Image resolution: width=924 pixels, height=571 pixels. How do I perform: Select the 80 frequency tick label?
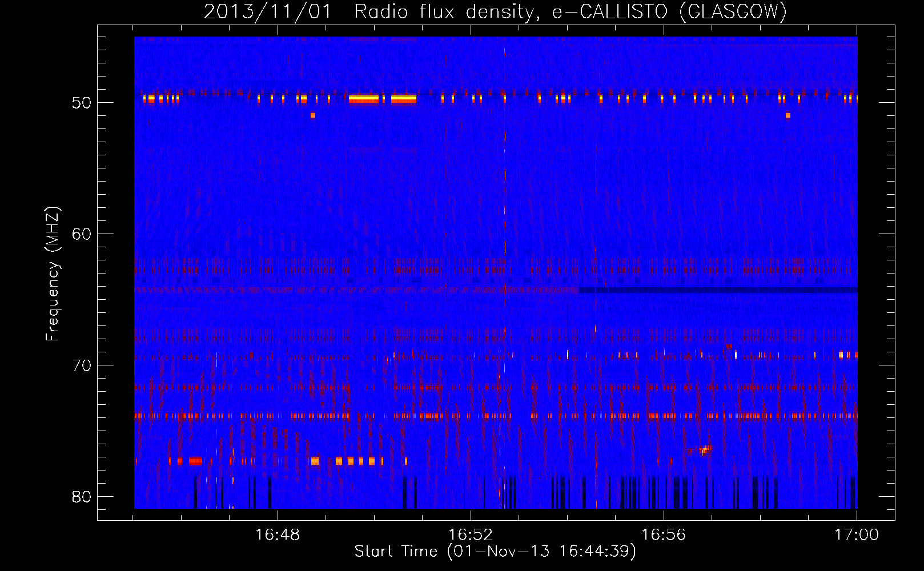coord(82,497)
